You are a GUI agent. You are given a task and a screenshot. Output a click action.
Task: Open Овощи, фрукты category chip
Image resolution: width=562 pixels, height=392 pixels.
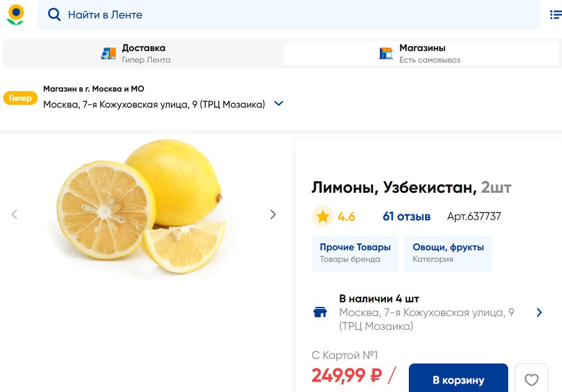[x=448, y=253]
